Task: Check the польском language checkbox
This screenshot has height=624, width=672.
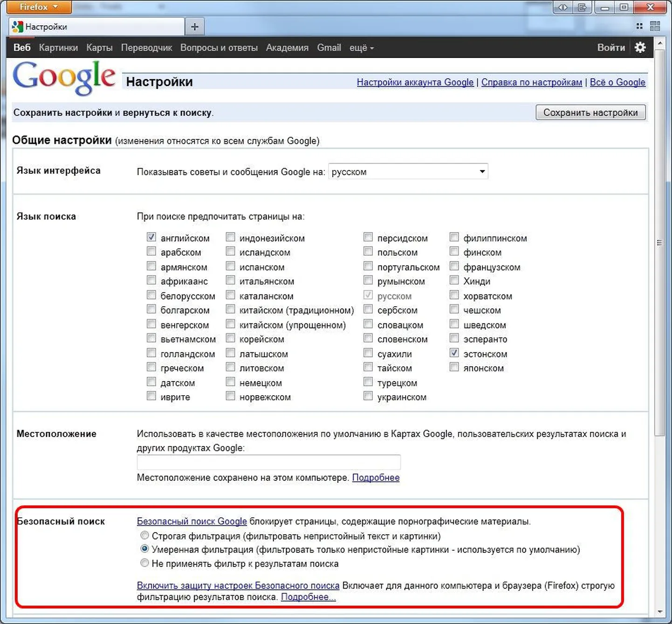Action: click(368, 252)
